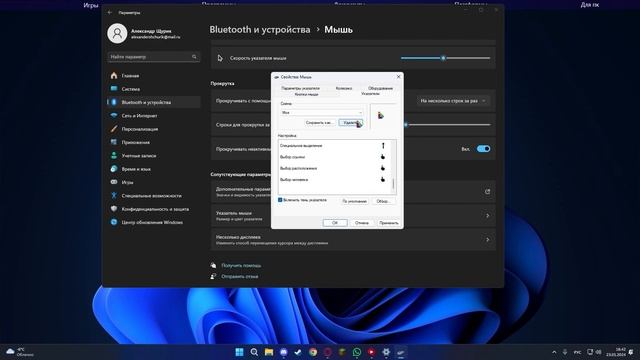Open the Получить помощь link

coord(241,266)
